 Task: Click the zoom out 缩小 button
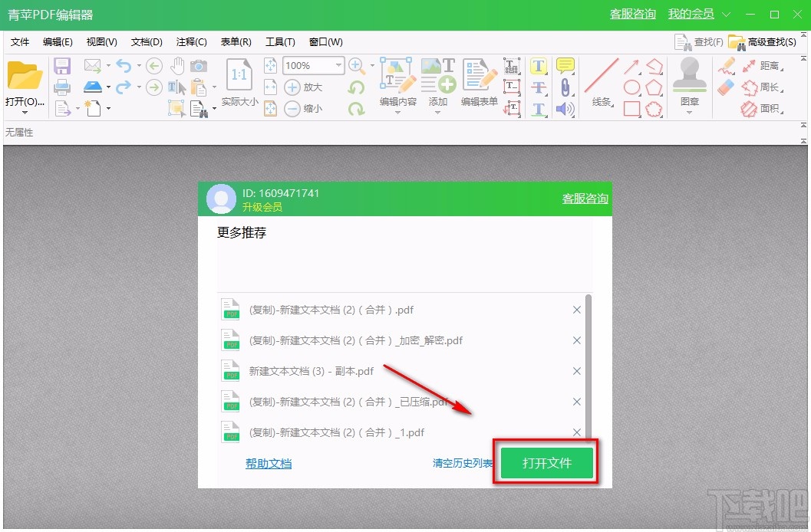(x=304, y=108)
